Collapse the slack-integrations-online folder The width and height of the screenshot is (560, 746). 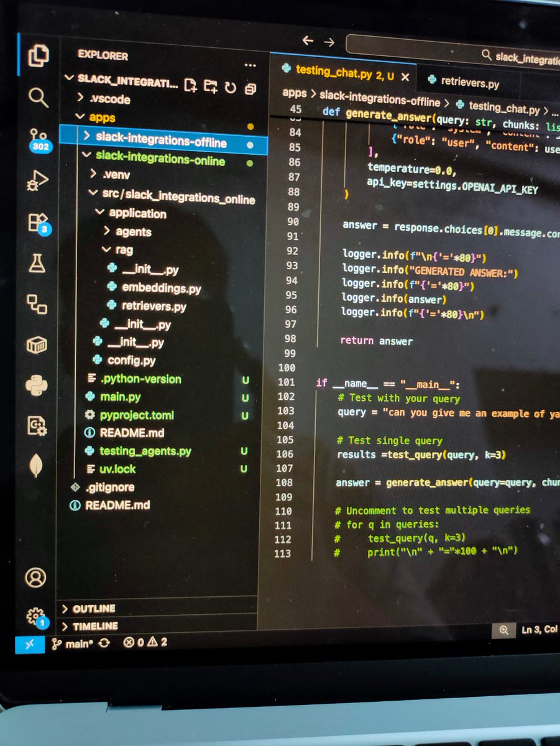pyautogui.click(x=160, y=160)
